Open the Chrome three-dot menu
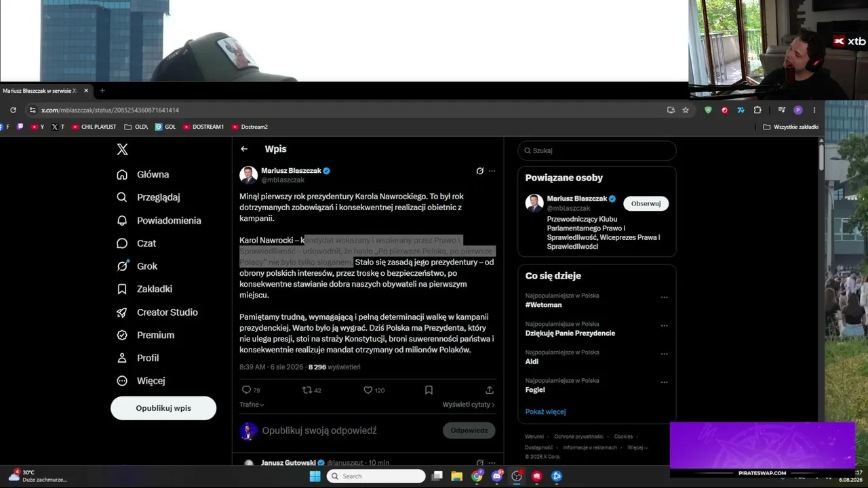The image size is (868, 488). tap(814, 110)
